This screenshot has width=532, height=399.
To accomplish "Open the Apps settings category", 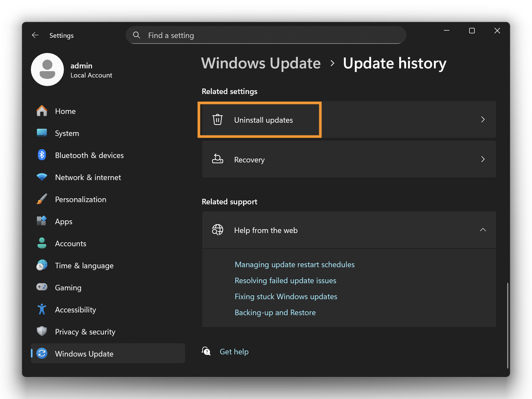I will click(64, 221).
